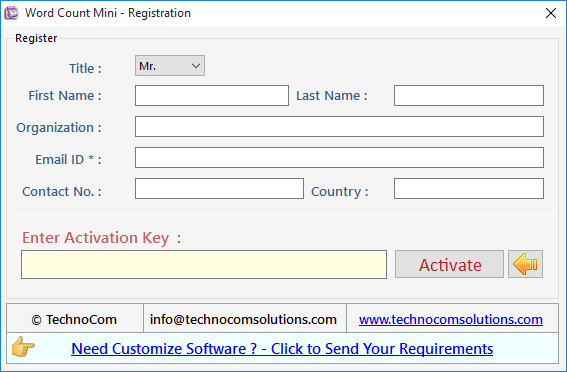Image resolution: width=567 pixels, height=372 pixels.
Task: Close the Registration window
Action: (550, 13)
